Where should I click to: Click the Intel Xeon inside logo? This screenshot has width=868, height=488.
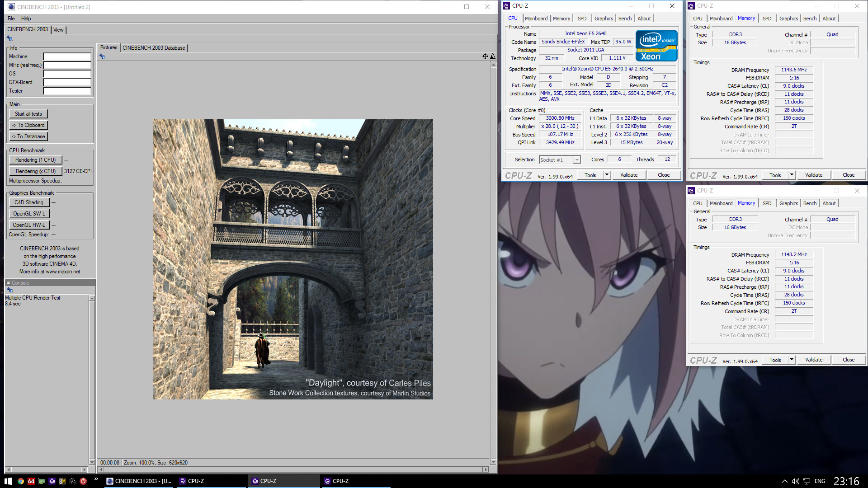(x=656, y=46)
